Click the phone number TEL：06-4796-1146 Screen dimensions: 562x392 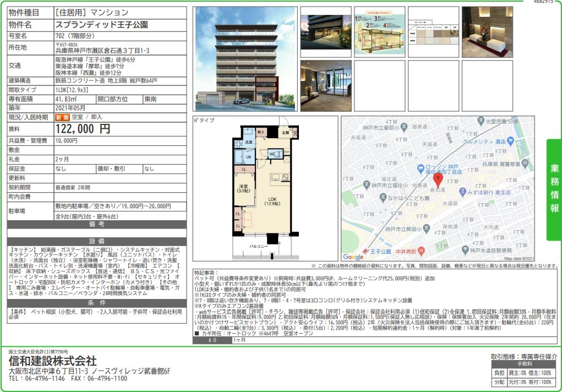[x=37, y=378]
